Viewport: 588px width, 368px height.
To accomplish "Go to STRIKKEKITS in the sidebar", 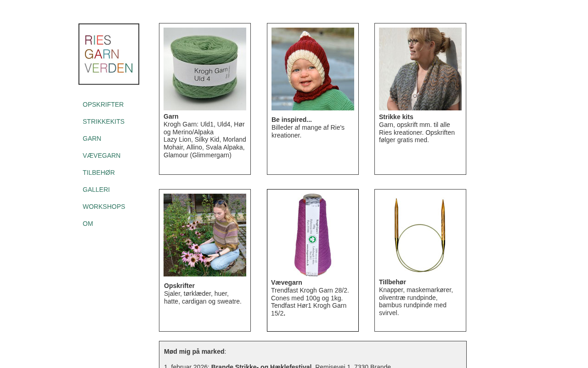I will pyautogui.click(x=104, y=121).
